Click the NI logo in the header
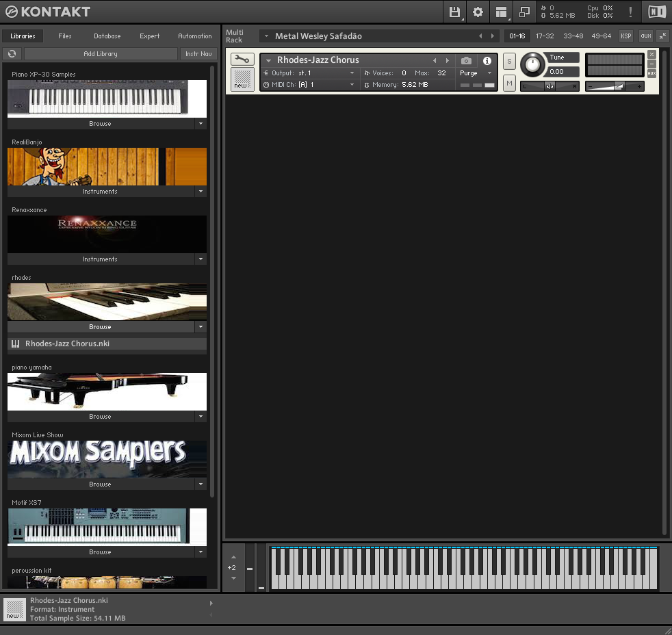 tap(657, 12)
